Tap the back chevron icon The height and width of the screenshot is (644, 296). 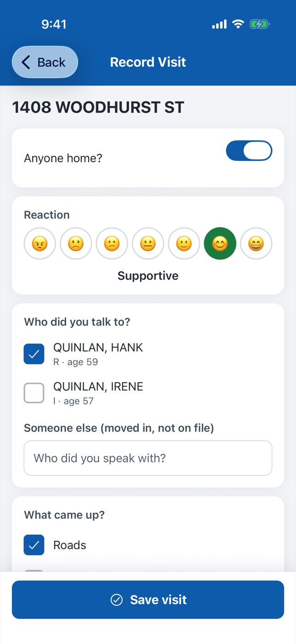pyautogui.click(x=26, y=62)
